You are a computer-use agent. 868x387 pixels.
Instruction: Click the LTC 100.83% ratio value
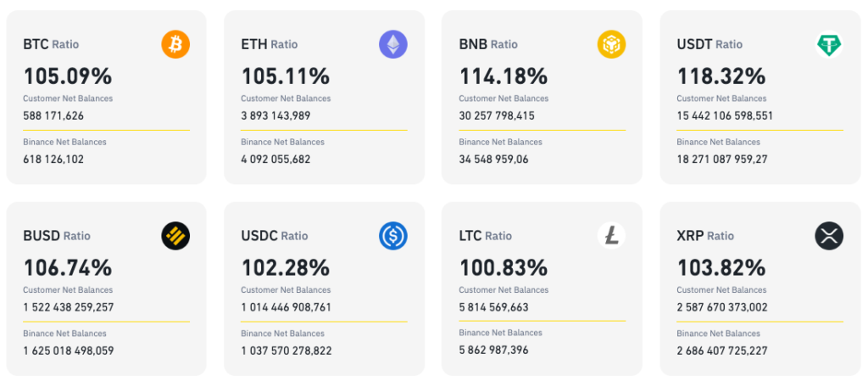[504, 268]
